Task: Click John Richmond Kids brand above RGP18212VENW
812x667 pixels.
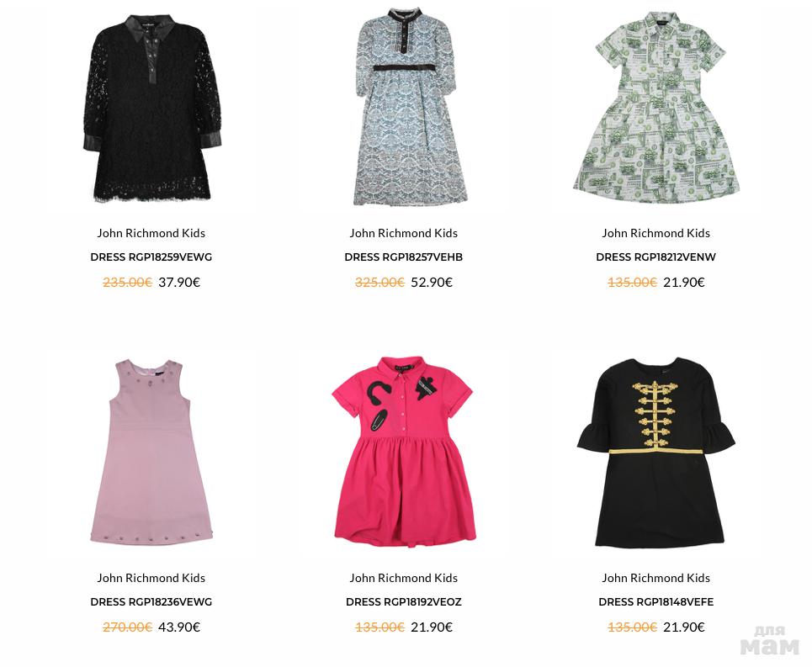Action: coord(655,233)
